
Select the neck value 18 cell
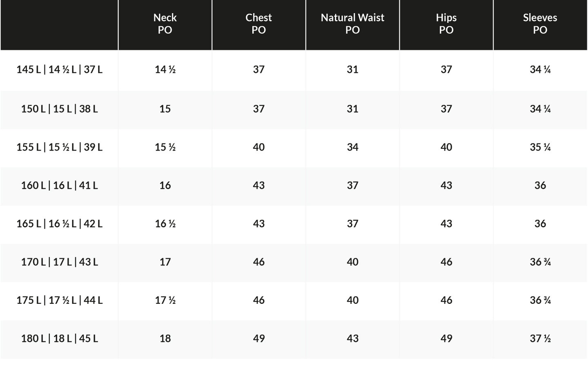pos(165,339)
